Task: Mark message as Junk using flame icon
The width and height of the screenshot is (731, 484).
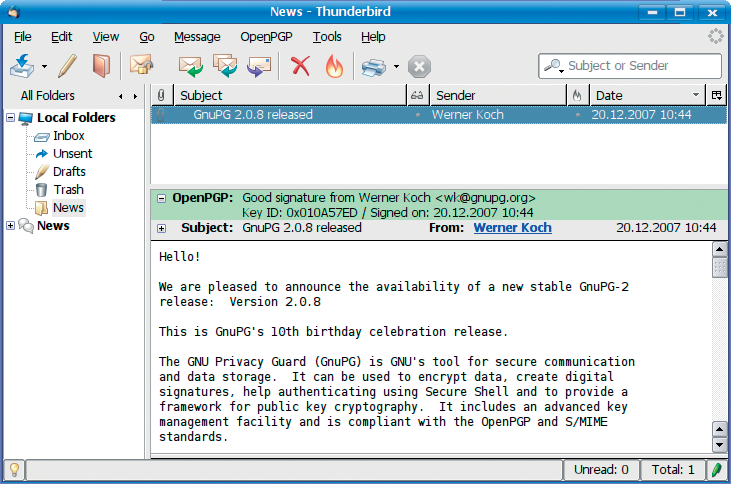Action: (334, 66)
